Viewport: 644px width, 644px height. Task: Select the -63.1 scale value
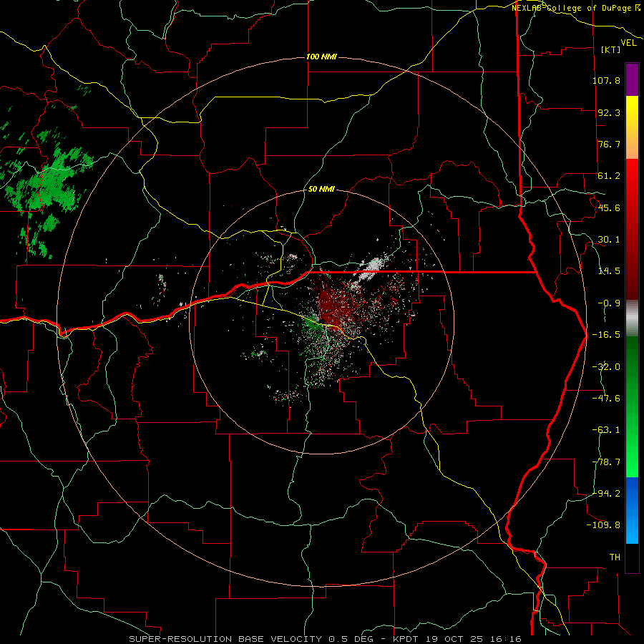pos(606,430)
